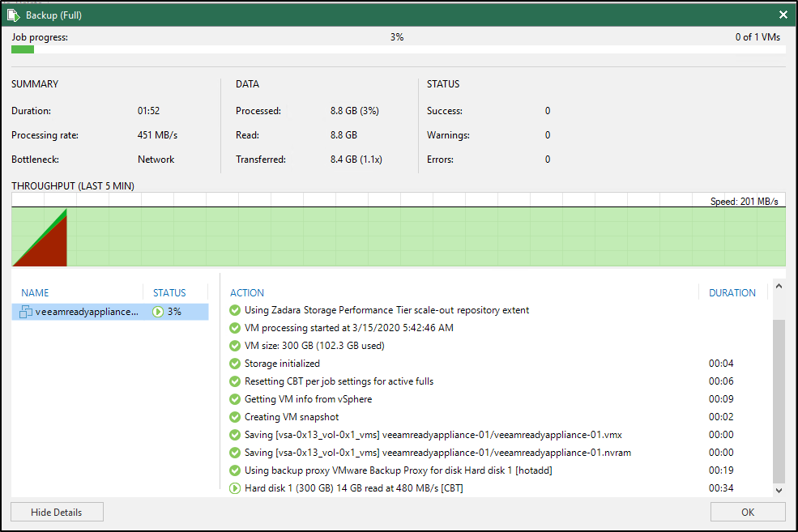Click the Bottleneck value 'Network'
The image size is (798, 532).
[x=156, y=160]
